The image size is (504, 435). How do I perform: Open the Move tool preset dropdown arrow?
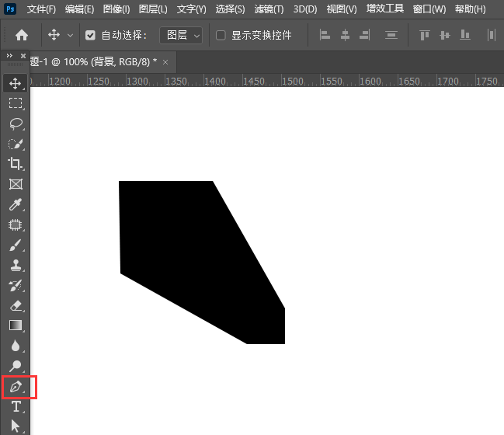tap(71, 36)
